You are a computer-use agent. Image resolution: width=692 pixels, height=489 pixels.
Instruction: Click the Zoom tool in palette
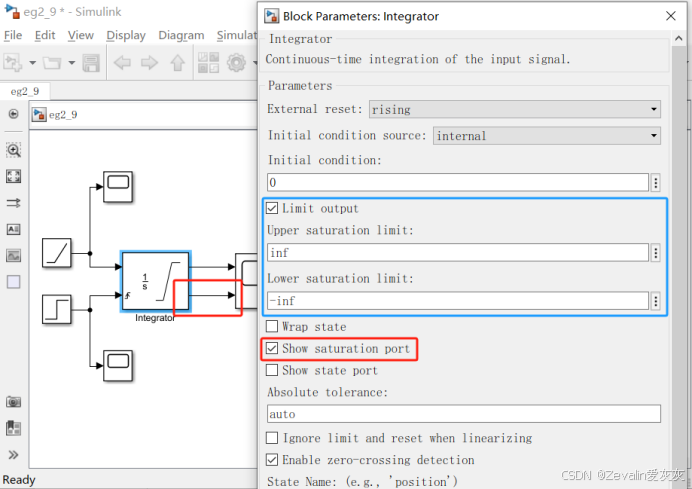[x=13, y=150]
